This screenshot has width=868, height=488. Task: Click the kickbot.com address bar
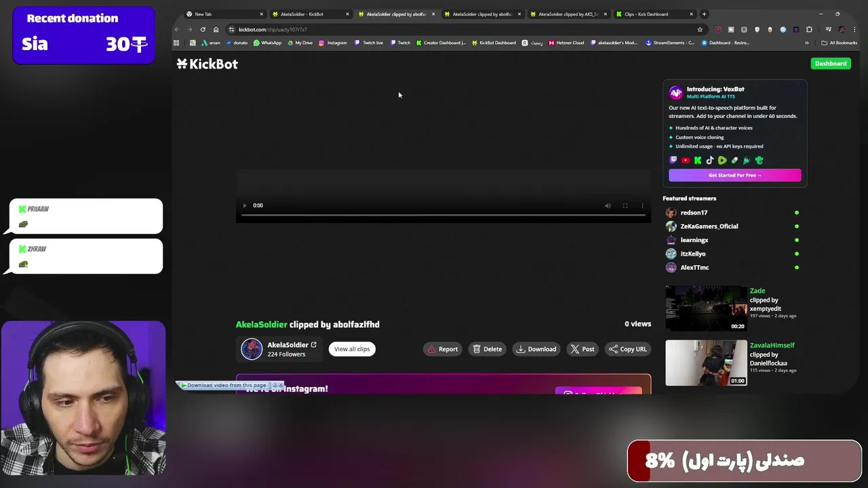(x=465, y=29)
